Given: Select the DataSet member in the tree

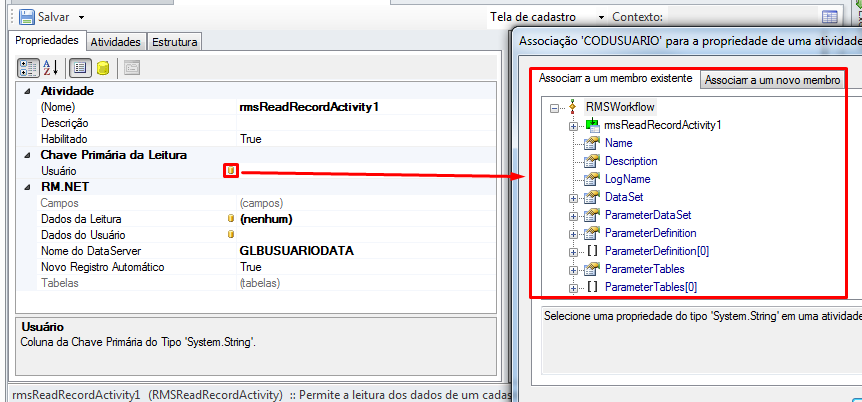Looking at the screenshot, I should pos(624,196).
